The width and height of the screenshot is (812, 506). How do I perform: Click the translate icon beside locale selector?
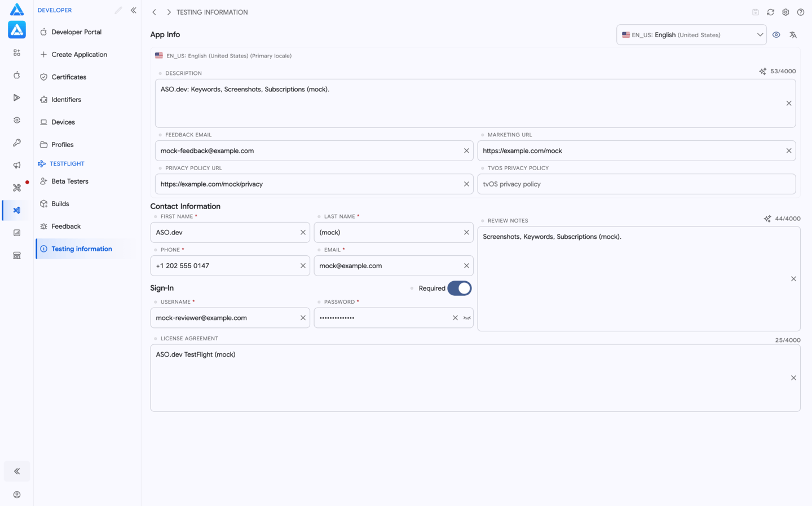(793, 35)
